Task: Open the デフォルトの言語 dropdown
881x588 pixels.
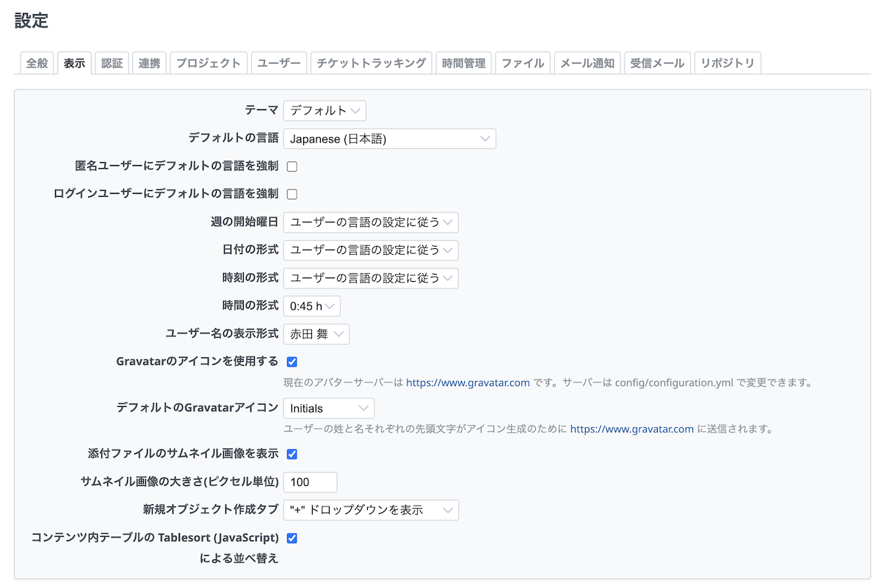Action: [389, 139]
